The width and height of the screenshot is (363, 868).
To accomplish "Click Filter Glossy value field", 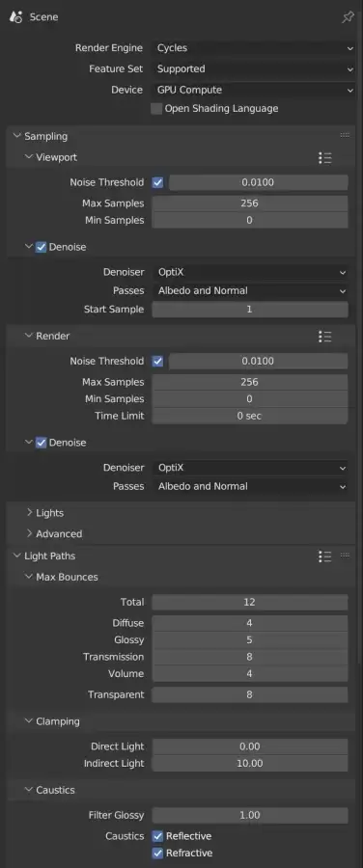I will coord(250,815).
